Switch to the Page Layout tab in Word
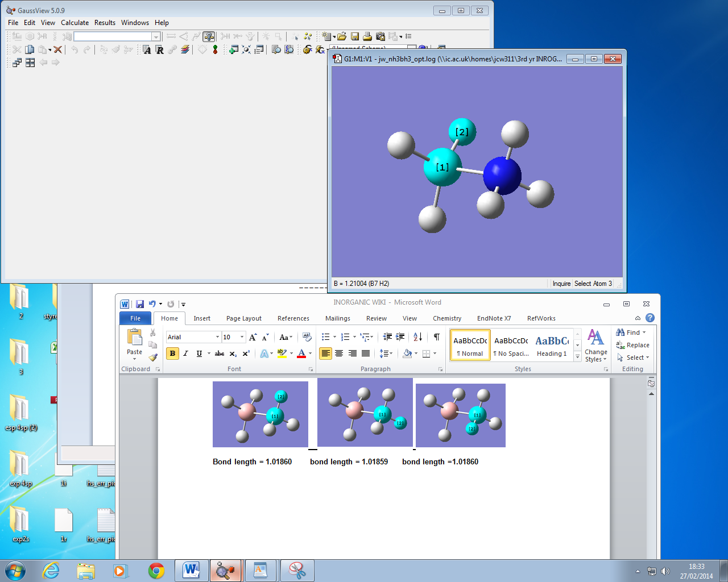The height and width of the screenshot is (582, 728). (244, 318)
